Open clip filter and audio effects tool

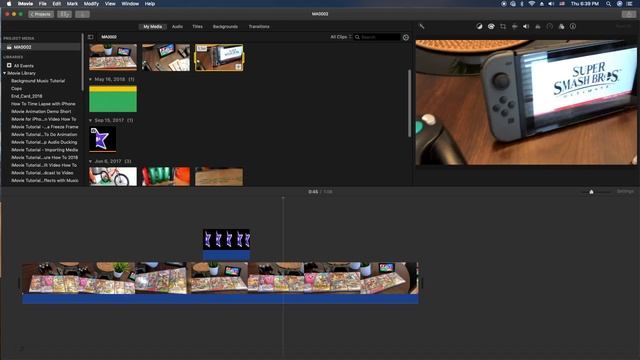(561, 26)
